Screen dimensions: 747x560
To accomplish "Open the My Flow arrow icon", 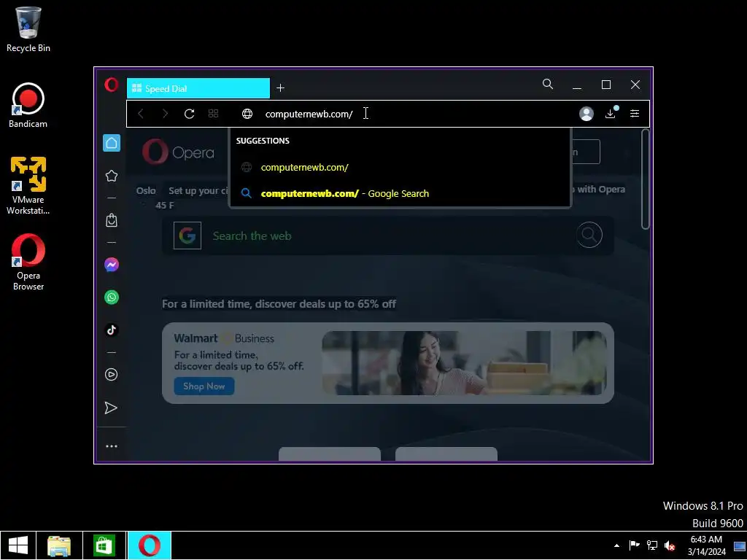I will tap(111, 408).
